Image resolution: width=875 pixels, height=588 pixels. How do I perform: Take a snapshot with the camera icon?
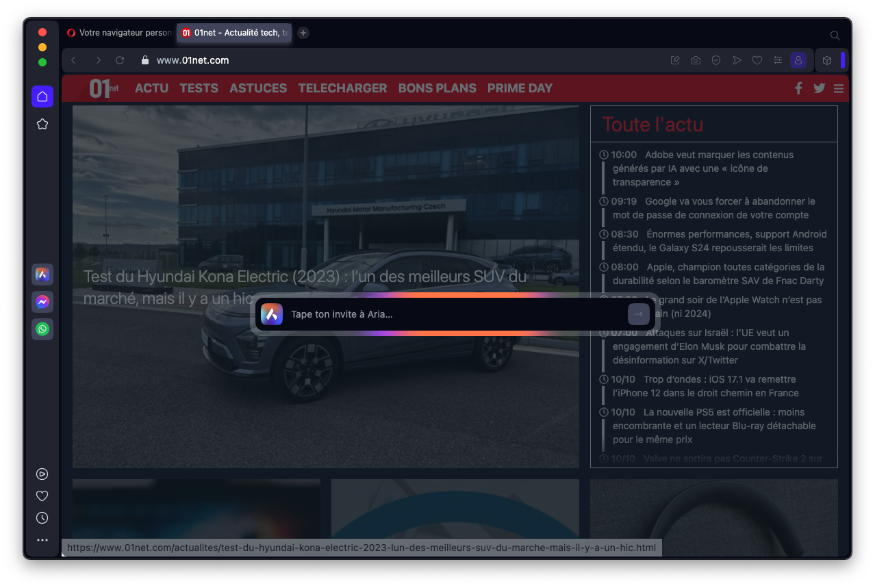point(696,60)
